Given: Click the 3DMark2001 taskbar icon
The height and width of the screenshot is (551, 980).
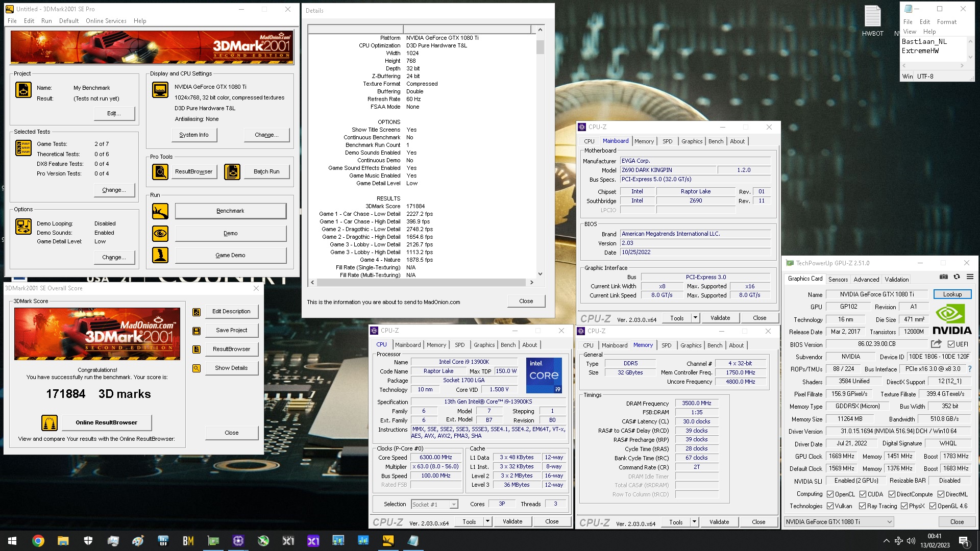Looking at the screenshot, I should (x=388, y=541).
